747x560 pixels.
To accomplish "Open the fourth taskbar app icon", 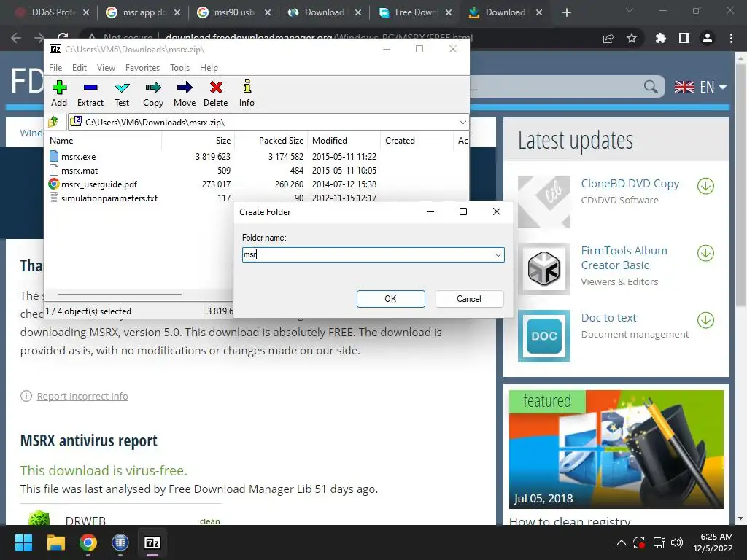I will coord(120,542).
